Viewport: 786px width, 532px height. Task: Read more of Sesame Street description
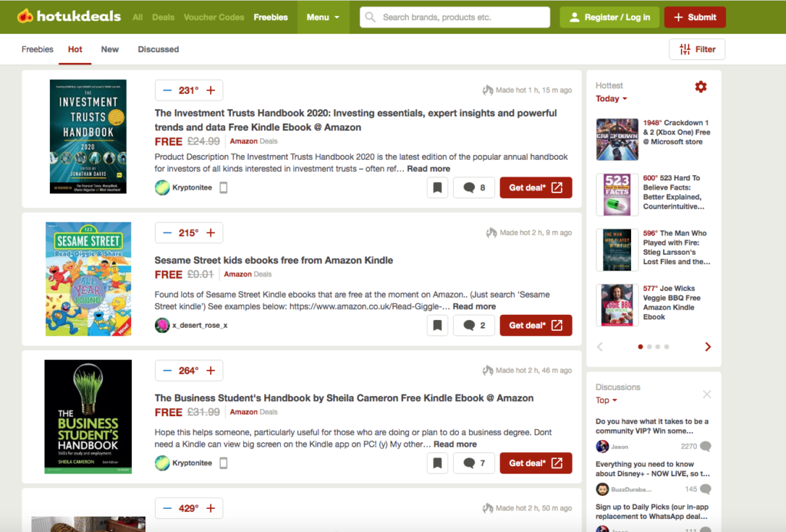[474, 306]
